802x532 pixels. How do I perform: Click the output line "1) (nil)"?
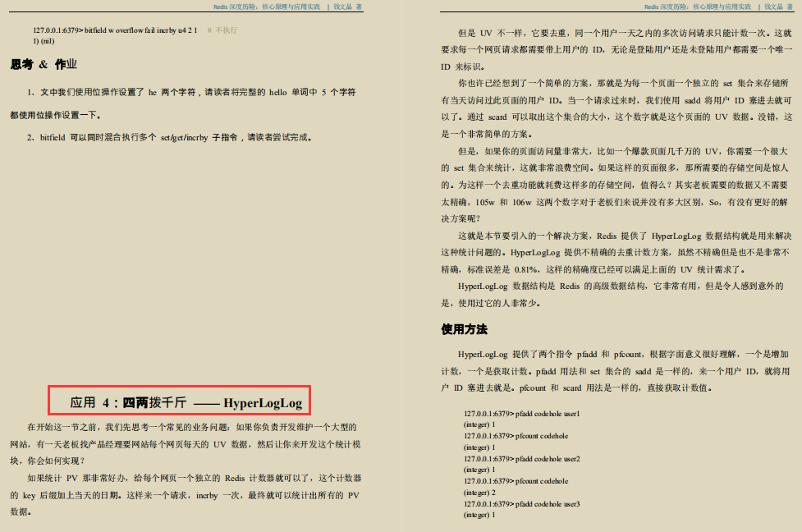click(x=44, y=41)
